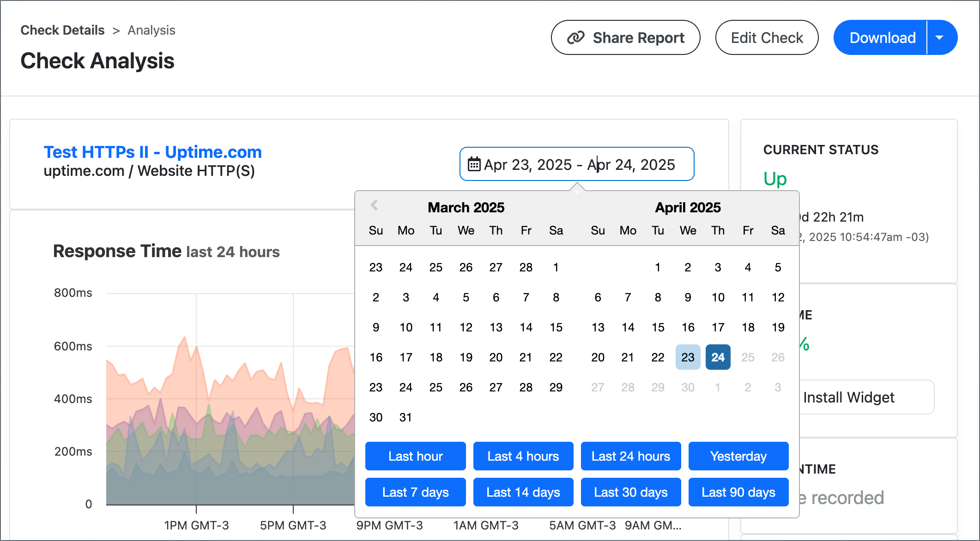Click the Install Widget button
980x541 pixels.
[849, 397]
